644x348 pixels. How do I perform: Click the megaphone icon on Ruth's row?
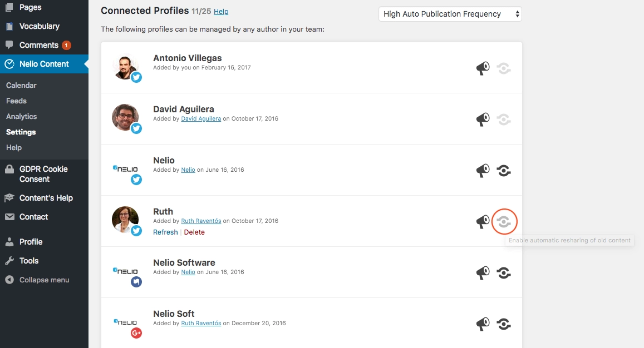[x=483, y=222]
